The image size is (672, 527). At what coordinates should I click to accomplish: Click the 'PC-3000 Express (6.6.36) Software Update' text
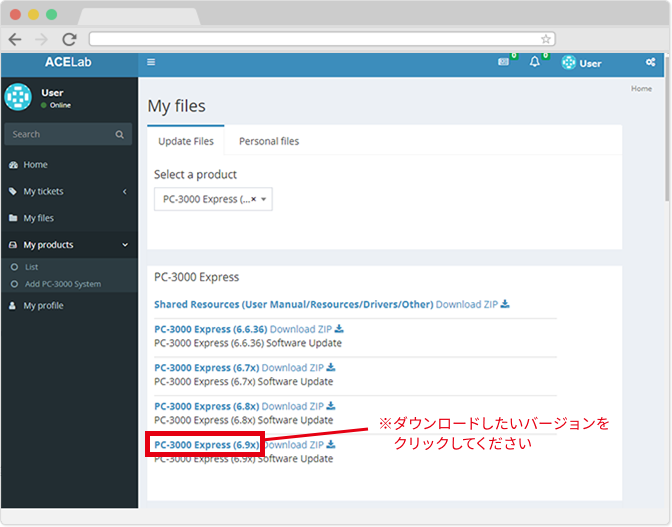(248, 343)
